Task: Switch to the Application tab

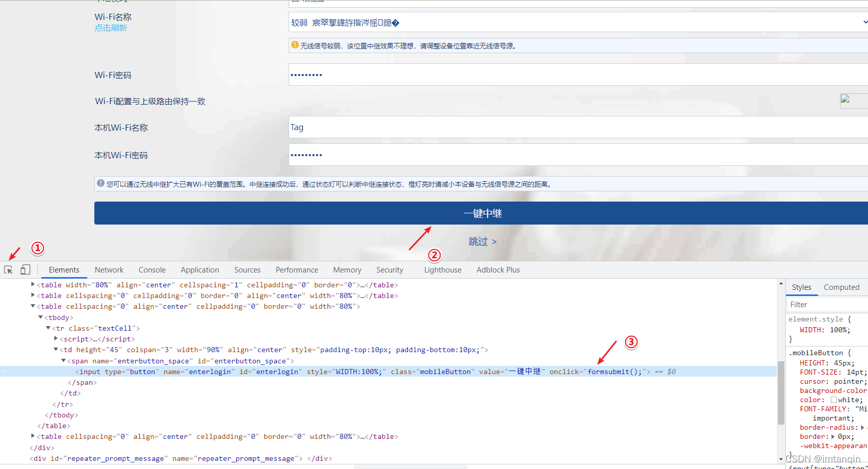Action: point(200,270)
